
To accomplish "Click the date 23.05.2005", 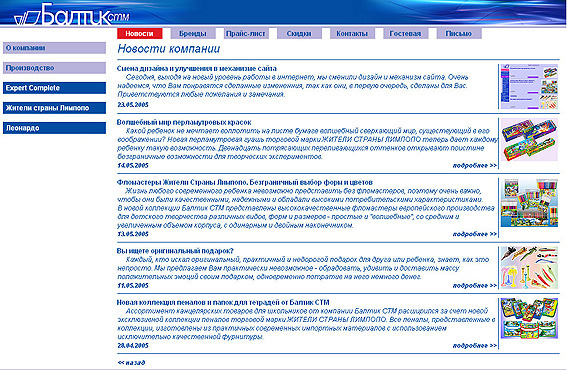I will coord(133,105).
